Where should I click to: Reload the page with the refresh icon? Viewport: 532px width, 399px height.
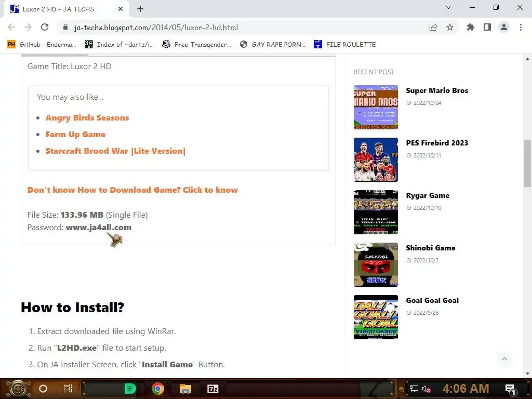(45, 27)
